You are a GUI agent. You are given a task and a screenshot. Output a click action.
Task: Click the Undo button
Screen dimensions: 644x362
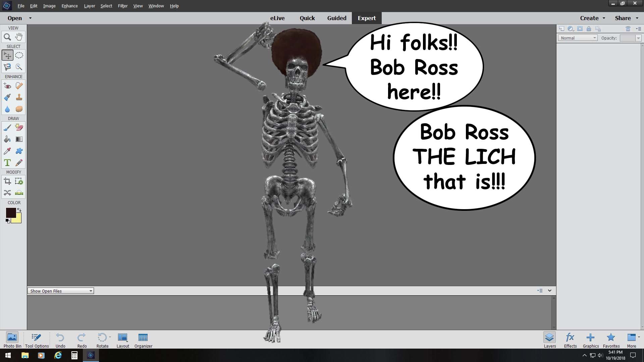tap(60, 340)
